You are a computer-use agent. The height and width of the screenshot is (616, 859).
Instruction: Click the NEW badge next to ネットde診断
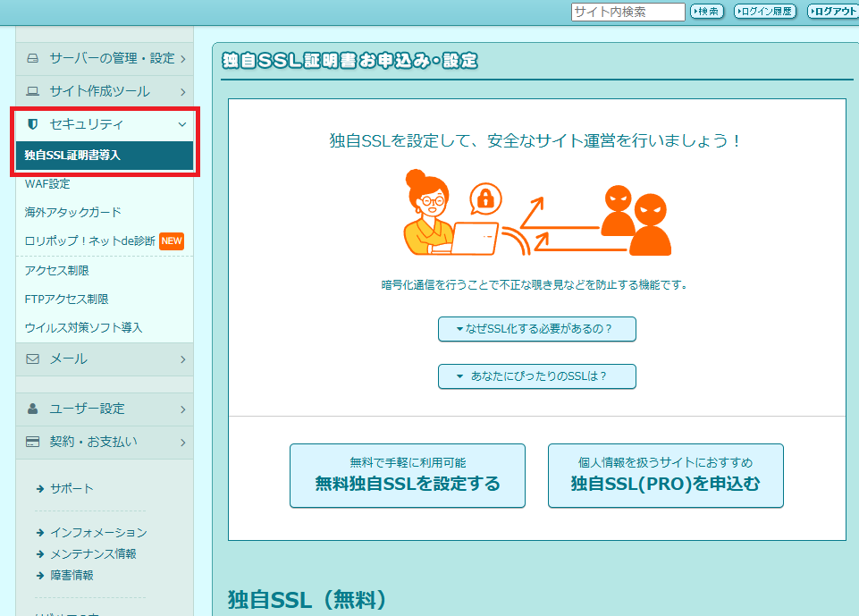(x=172, y=241)
